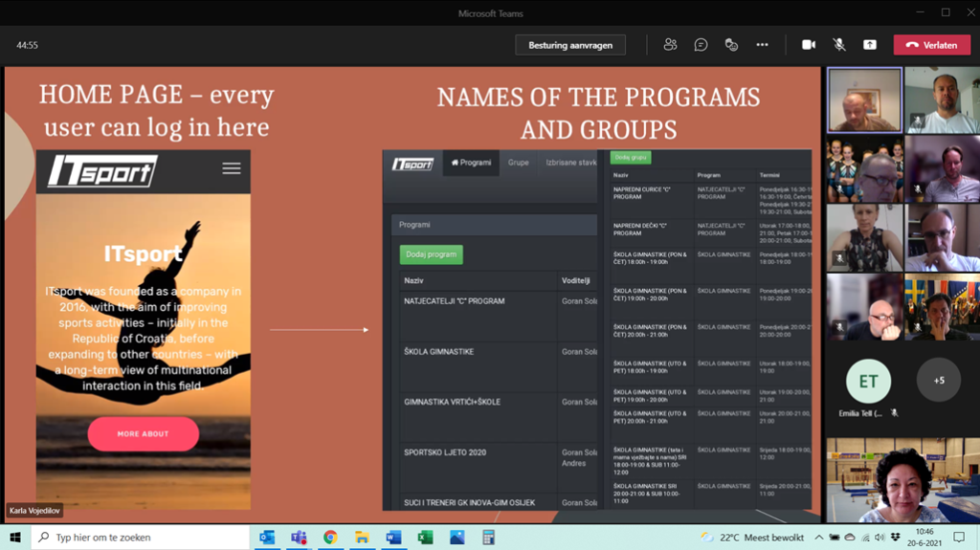Click NATJECATELJI "C" PROGRAM row

(x=498, y=316)
